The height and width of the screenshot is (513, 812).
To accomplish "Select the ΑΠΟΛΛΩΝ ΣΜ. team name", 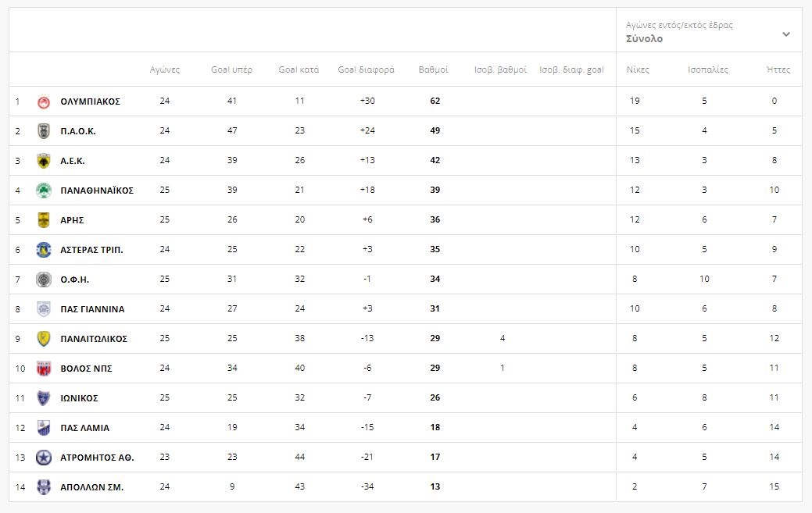I will click(x=91, y=487).
